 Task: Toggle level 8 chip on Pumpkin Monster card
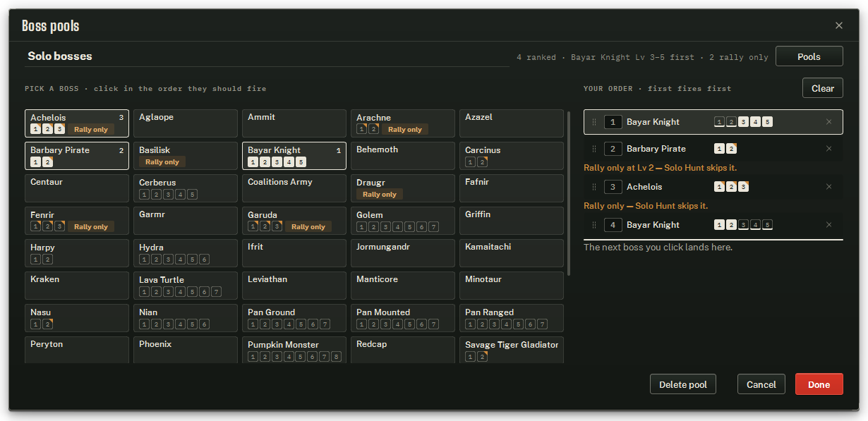[337, 356]
